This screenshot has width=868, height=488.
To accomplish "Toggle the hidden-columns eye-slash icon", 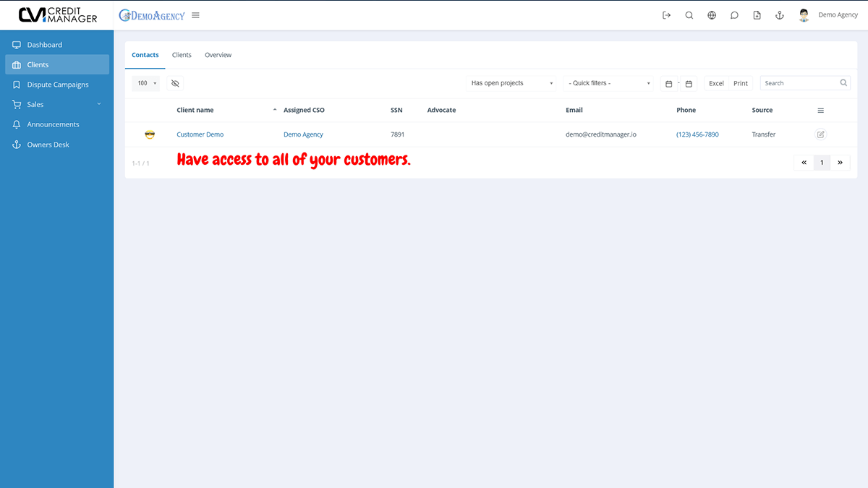I will (174, 83).
